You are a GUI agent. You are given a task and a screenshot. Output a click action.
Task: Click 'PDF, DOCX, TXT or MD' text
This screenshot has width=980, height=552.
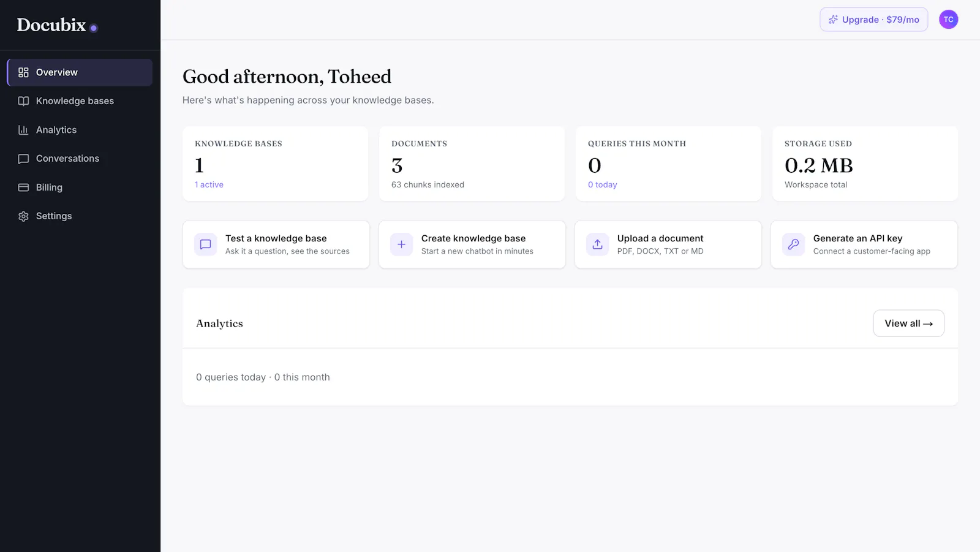[660, 251]
